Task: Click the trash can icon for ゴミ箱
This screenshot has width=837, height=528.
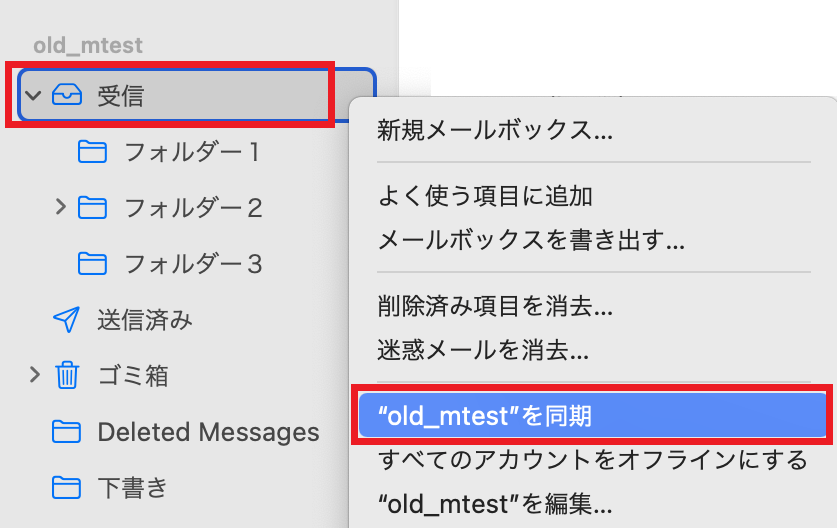Action: [67, 375]
